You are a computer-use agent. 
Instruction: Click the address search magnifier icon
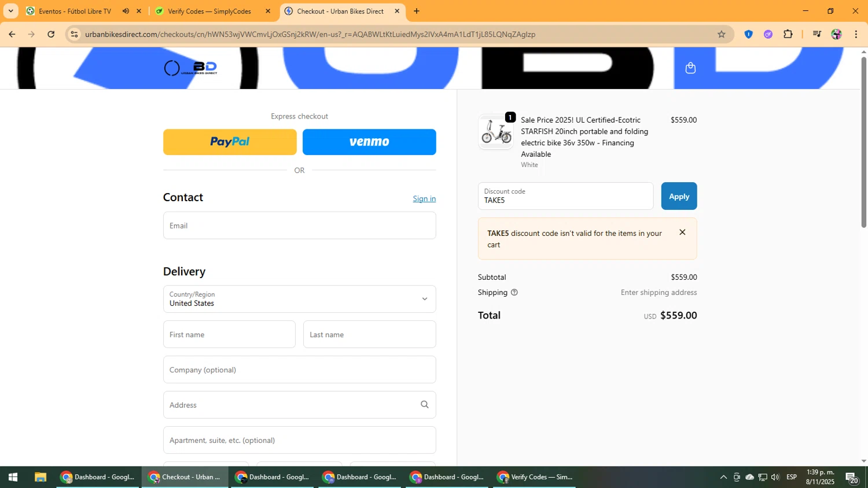point(424,405)
